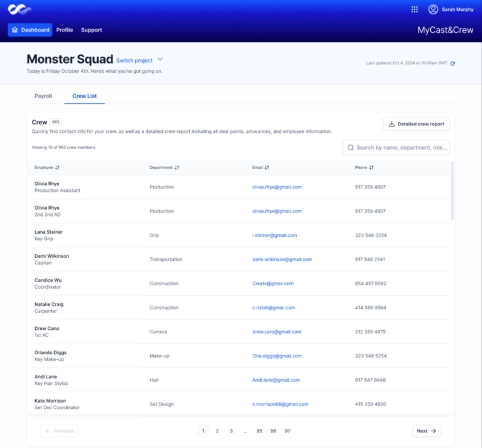Click the Switch project link
Viewport: 482px width, 448px height.
tap(134, 60)
